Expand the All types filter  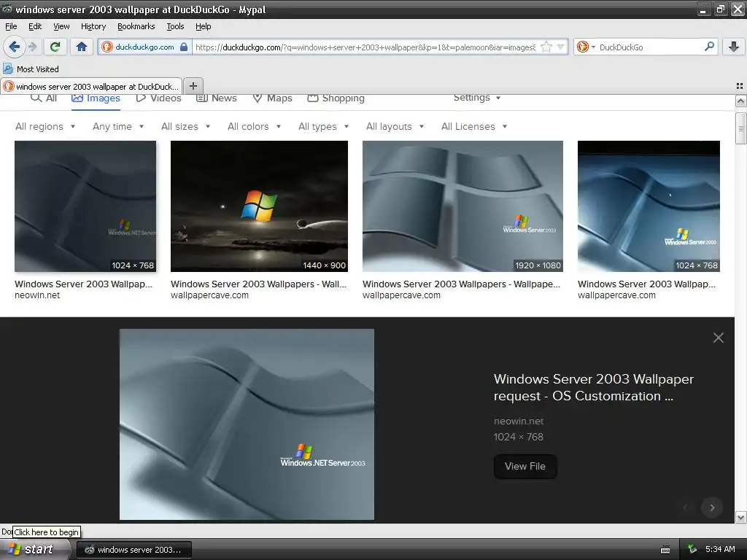pyautogui.click(x=323, y=126)
